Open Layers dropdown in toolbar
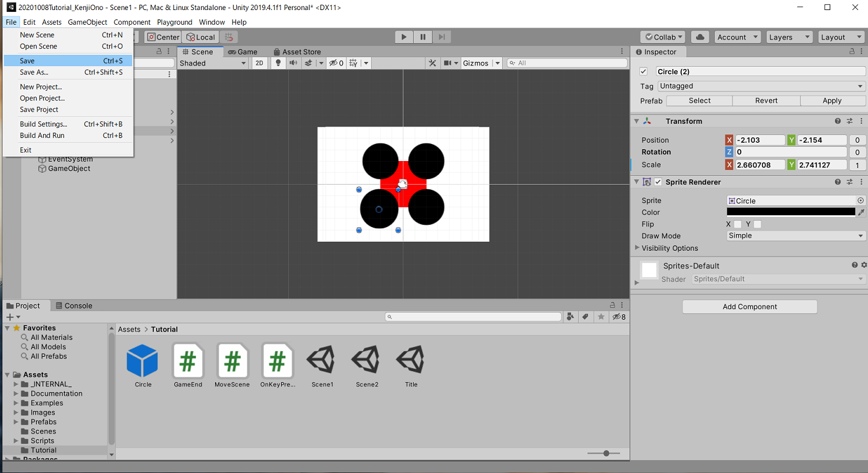 (789, 37)
